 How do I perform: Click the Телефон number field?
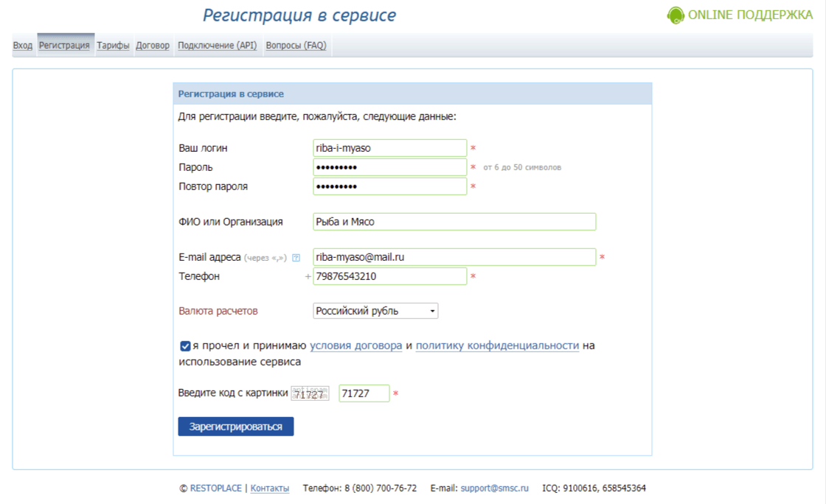click(x=389, y=276)
